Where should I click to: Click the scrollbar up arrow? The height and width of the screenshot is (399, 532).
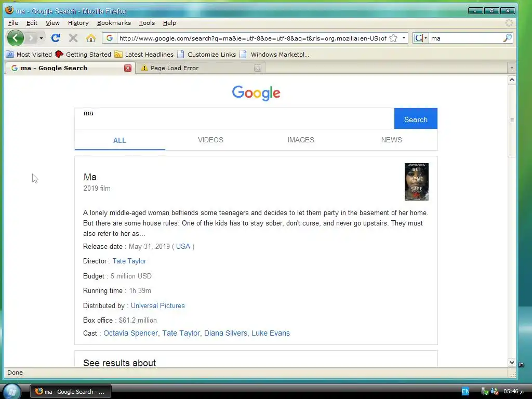coord(512,80)
